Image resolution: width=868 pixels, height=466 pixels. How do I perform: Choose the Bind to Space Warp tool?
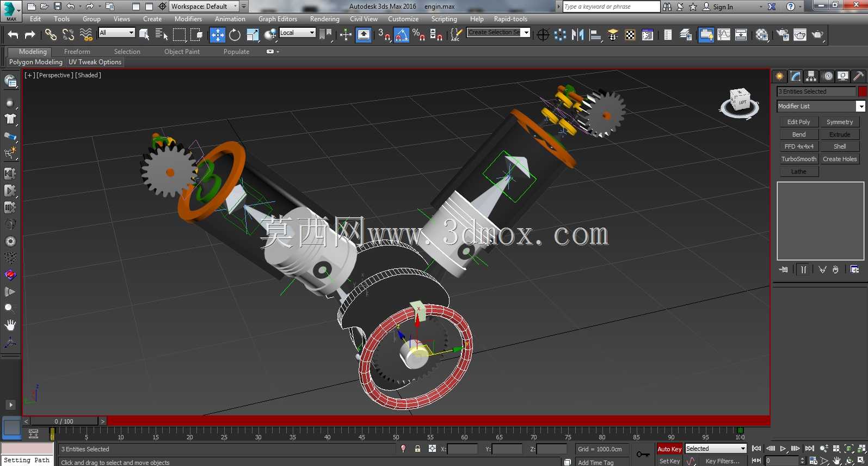tap(86, 35)
